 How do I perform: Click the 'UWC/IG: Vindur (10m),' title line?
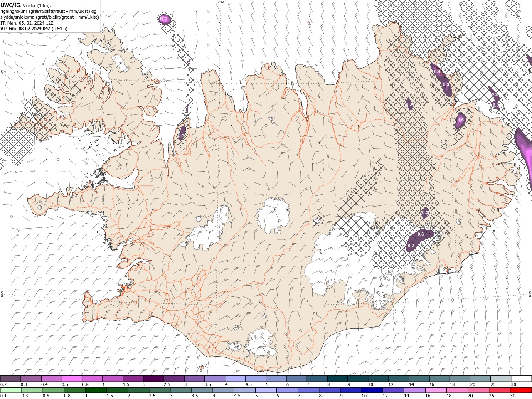[26, 5]
